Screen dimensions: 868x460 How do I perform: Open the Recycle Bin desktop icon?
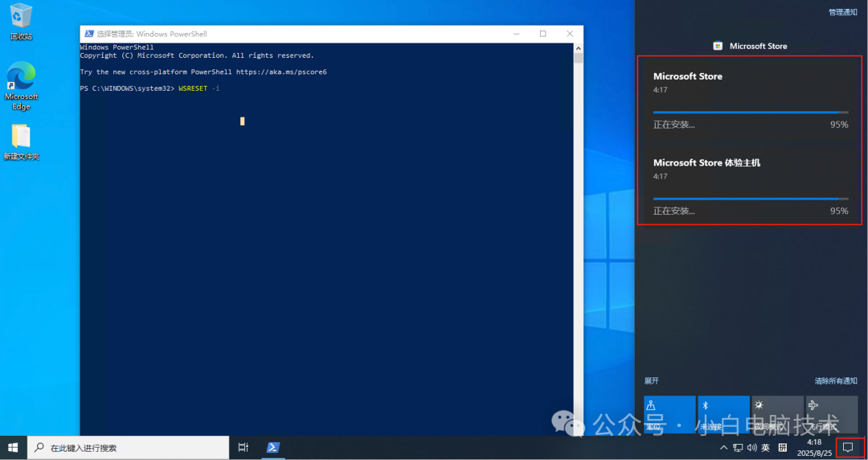(x=21, y=21)
